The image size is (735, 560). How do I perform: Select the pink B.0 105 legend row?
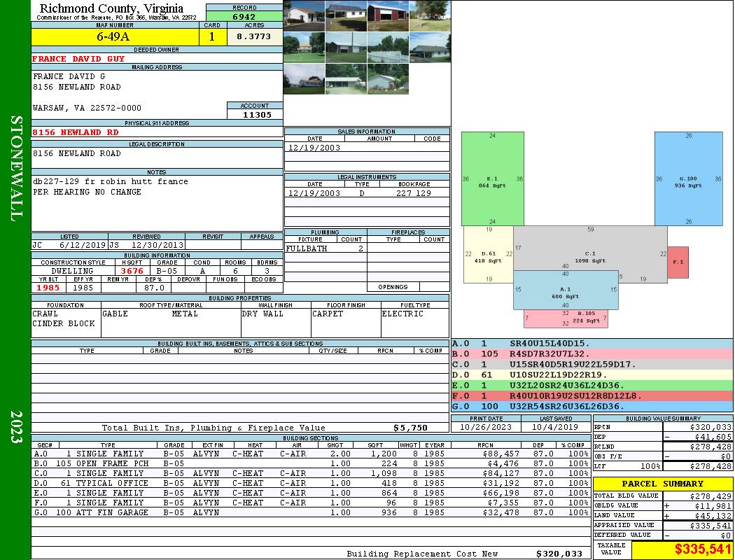pyautogui.click(x=592, y=353)
